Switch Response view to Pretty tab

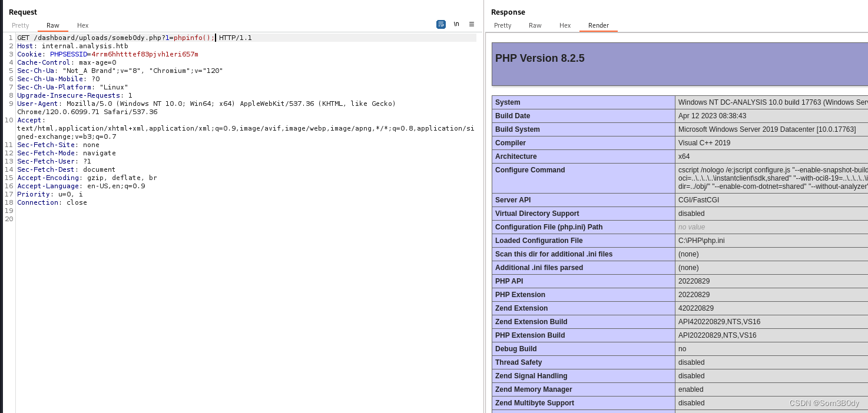click(x=503, y=25)
